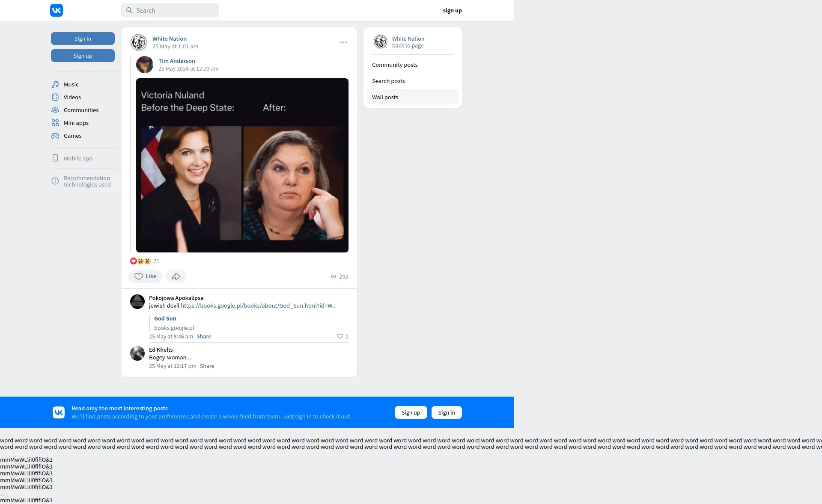Select the Search posts tab
This screenshot has height=504, width=822.
(x=412, y=81)
